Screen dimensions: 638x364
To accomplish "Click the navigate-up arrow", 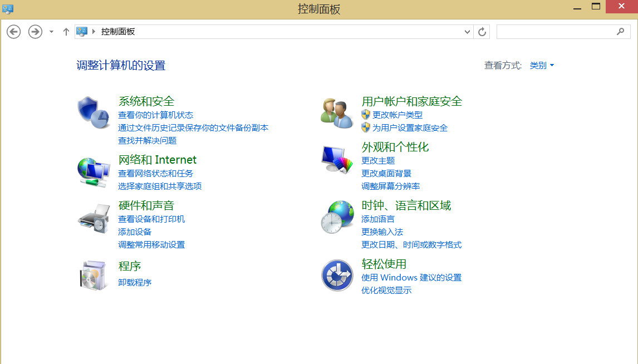I will (66, 32).
